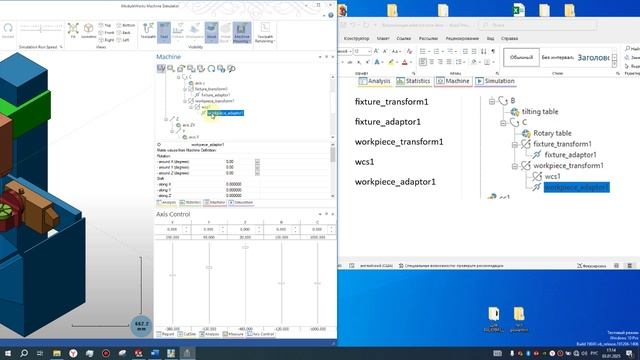The width and height of the screenshot is (640, 360).
Task: Select axis ZH item in Machine tree
Action: pyautogui.click(x=189, y=125)
